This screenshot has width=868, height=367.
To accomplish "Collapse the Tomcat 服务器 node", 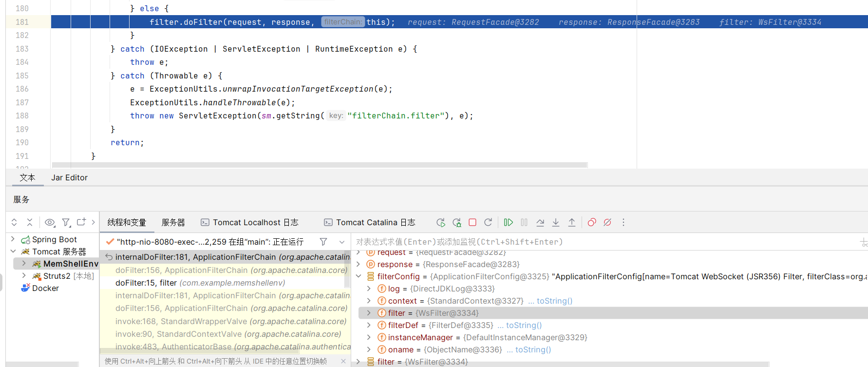I will (x=13, y=251).
